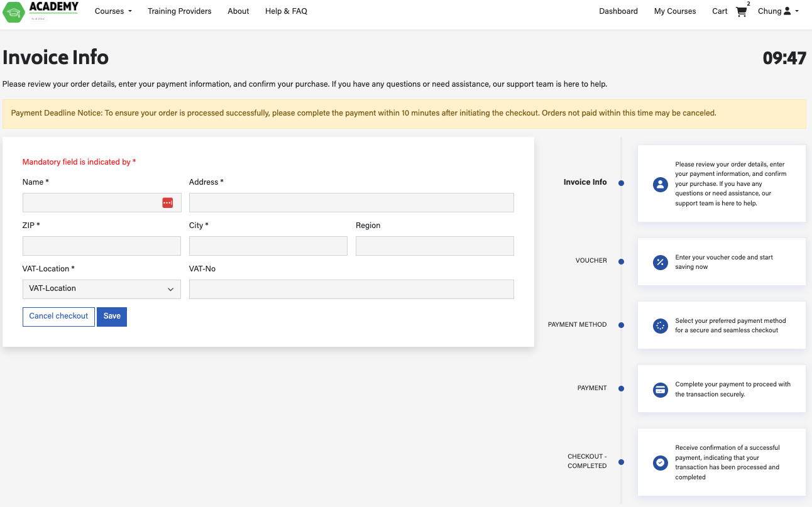812x507 pixels.
Task: Click inside the Address input field
Action: click(x=351, y=202)
